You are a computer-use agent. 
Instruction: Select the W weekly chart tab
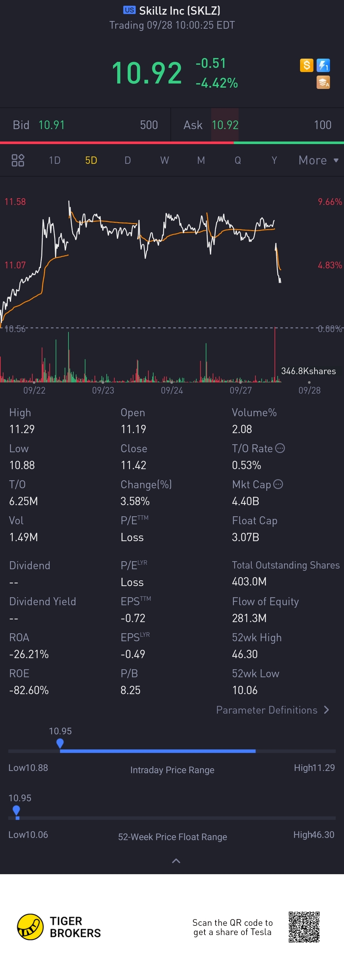pos(164,160)
